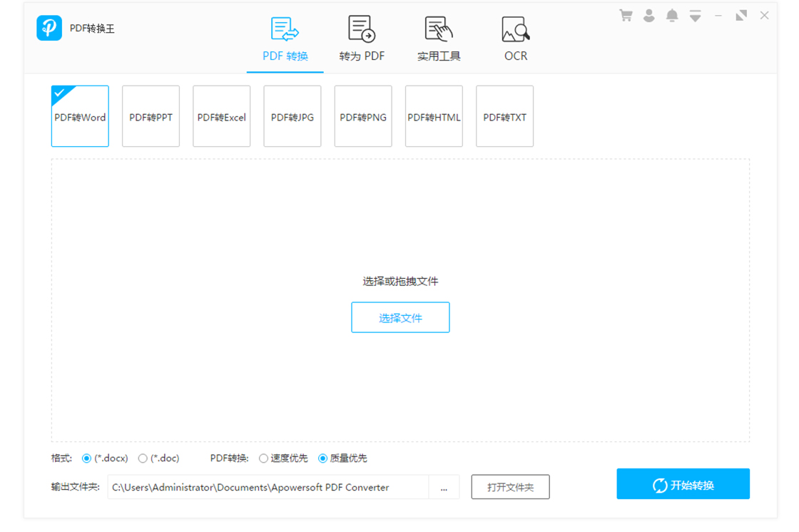The image size is (799, 532).
Task: Click the 选择或拖拽文件 text
Action: point(400,281)
